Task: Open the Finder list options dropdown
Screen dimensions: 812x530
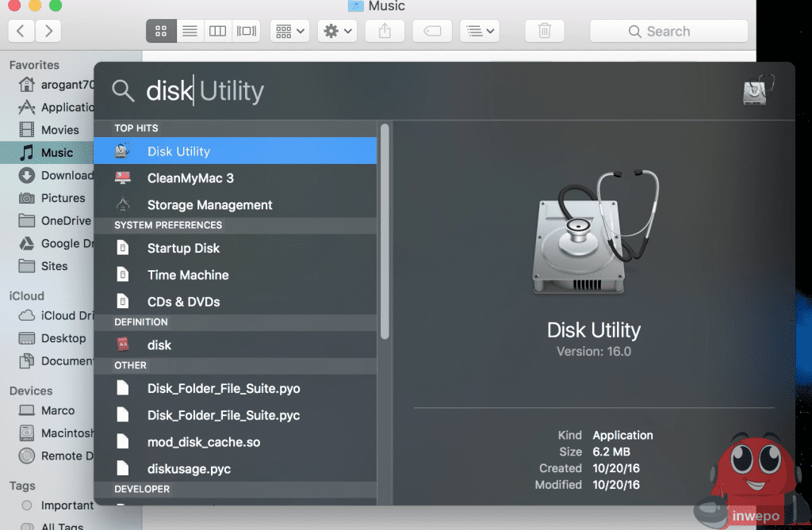Action: tap(480, 31)
